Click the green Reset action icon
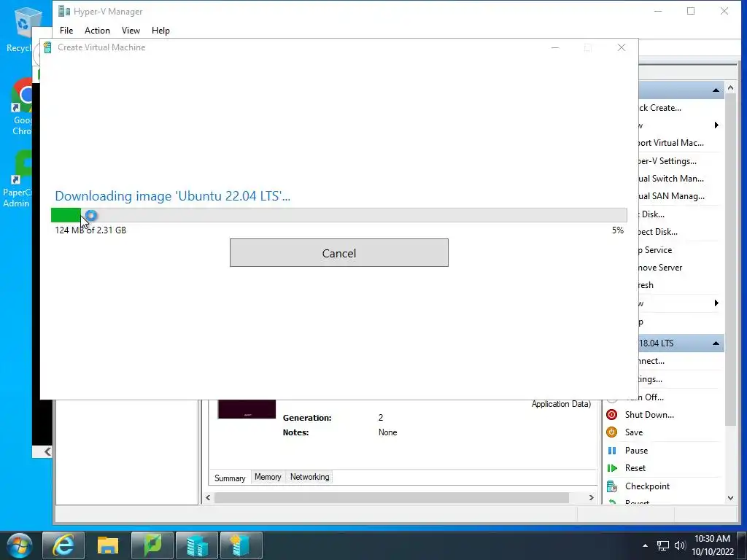Screen dimensions: 747x560 612,468
